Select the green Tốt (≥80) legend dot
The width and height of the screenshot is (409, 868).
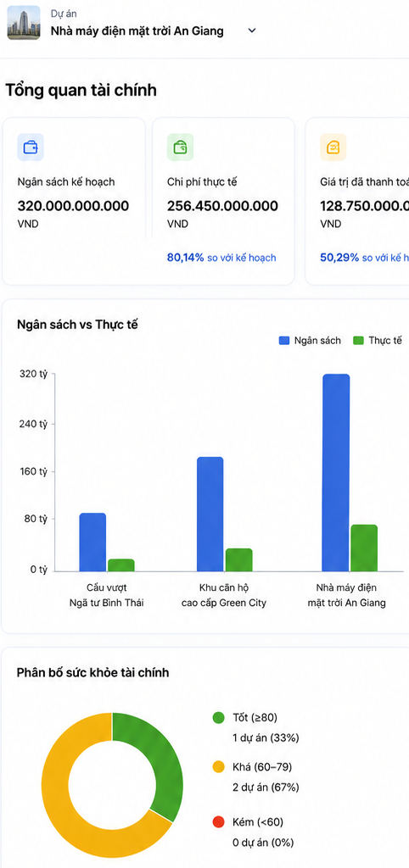[219, 718]
